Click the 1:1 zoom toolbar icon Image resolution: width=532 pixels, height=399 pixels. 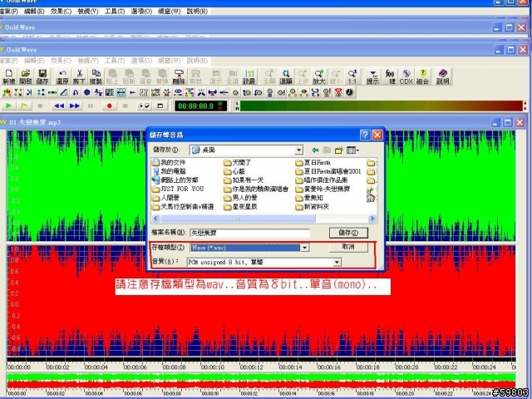(352, 76)
